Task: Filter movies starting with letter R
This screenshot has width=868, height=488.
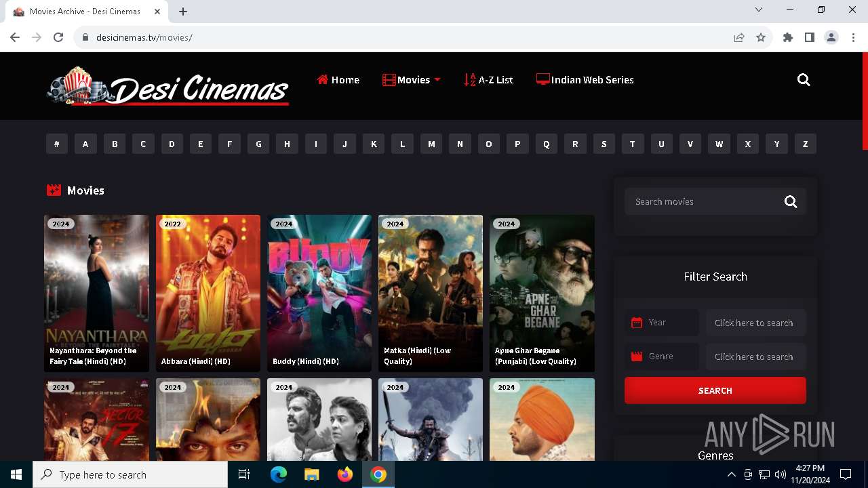Action: click(x=576, y=144)
